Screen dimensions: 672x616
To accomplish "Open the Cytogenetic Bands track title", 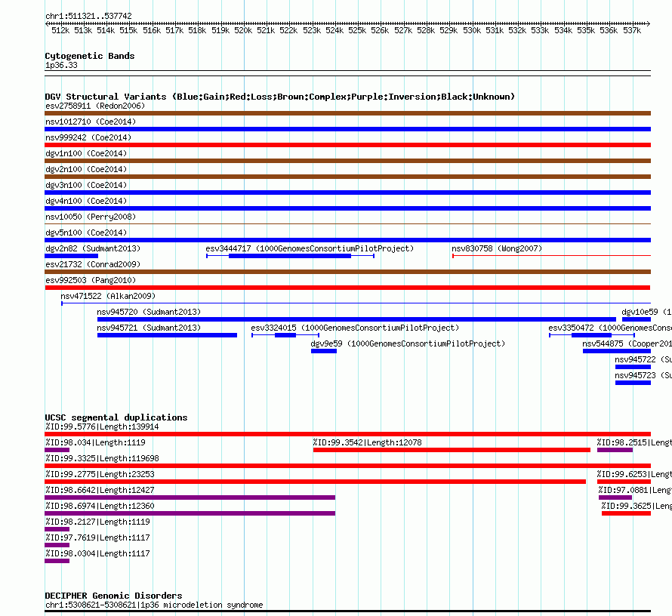I will tap(90, 56).
